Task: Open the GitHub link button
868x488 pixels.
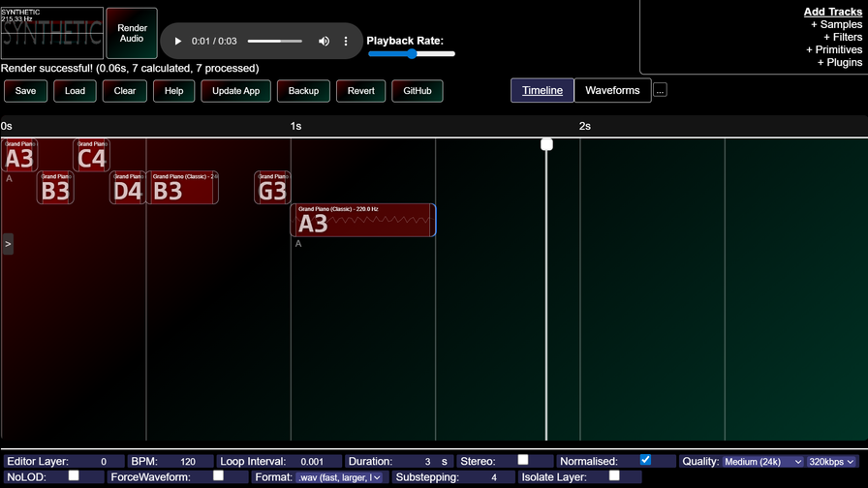Action: click(418, 91)
